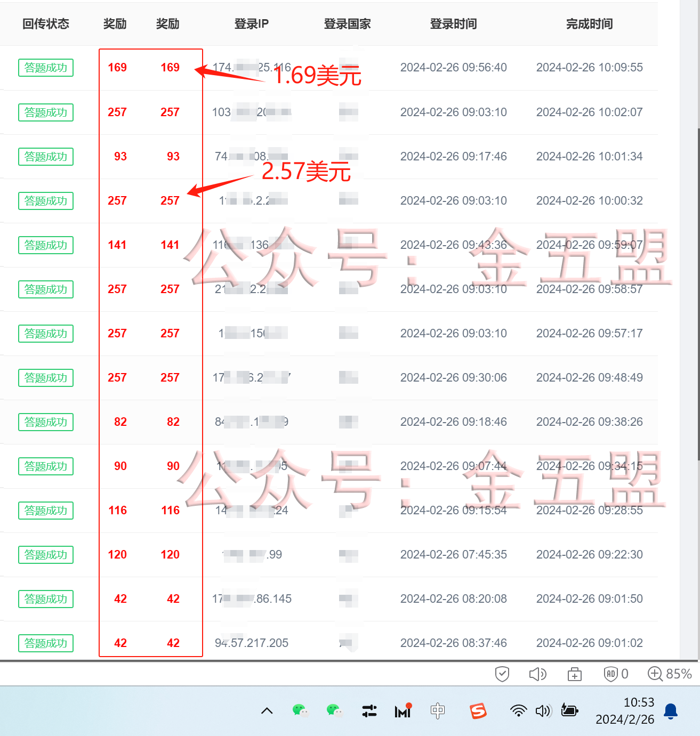Image resolution: width=700 pixels, height=736 pixels.
Task: Select login time 2024-02-26 09:17:46
Action: 454,157
